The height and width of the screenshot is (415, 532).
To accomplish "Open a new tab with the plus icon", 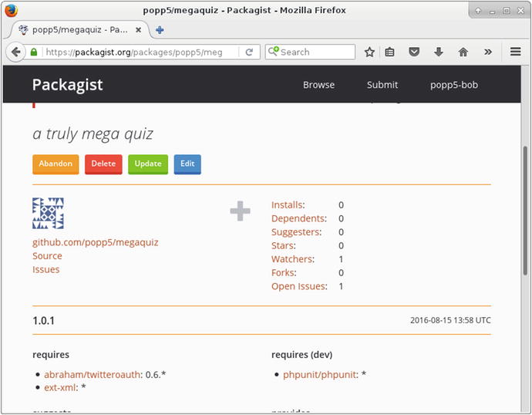I will (160, 30).
